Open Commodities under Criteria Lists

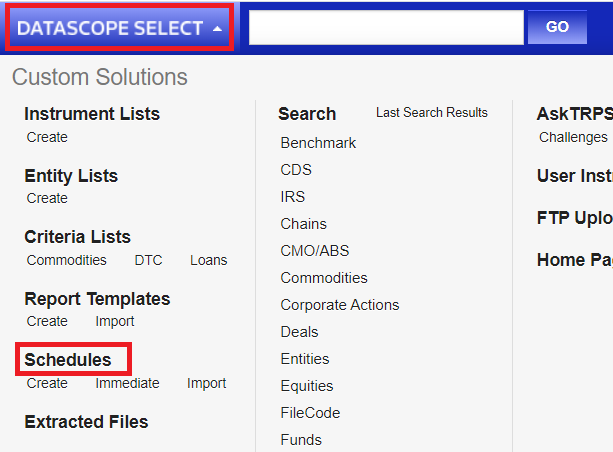tap(66, 260)
